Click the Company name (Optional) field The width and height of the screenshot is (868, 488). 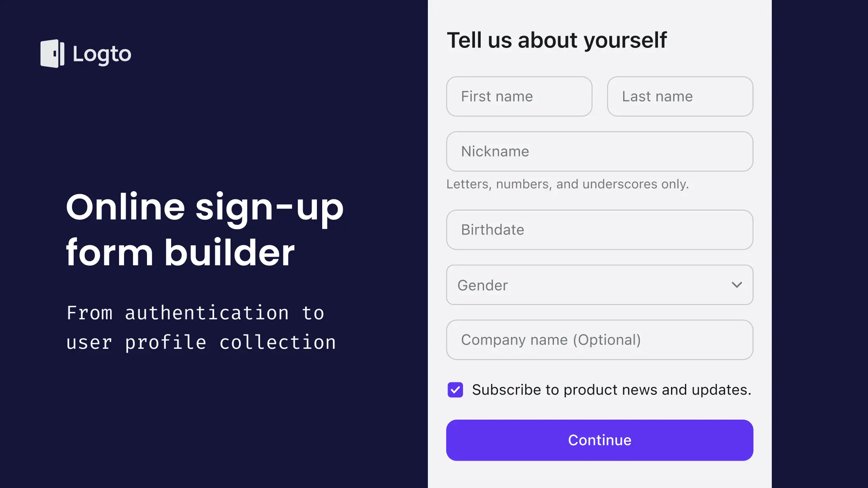point(600,340)
